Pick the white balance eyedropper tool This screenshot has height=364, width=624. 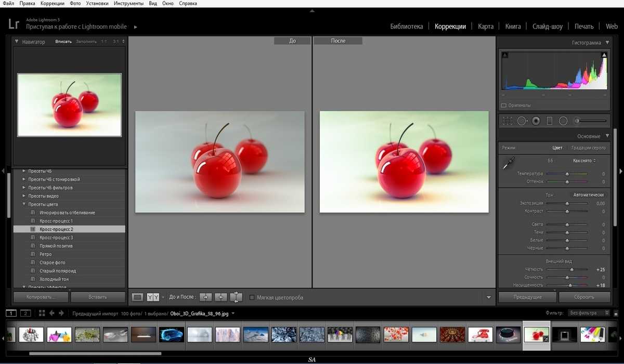[508, 163]
